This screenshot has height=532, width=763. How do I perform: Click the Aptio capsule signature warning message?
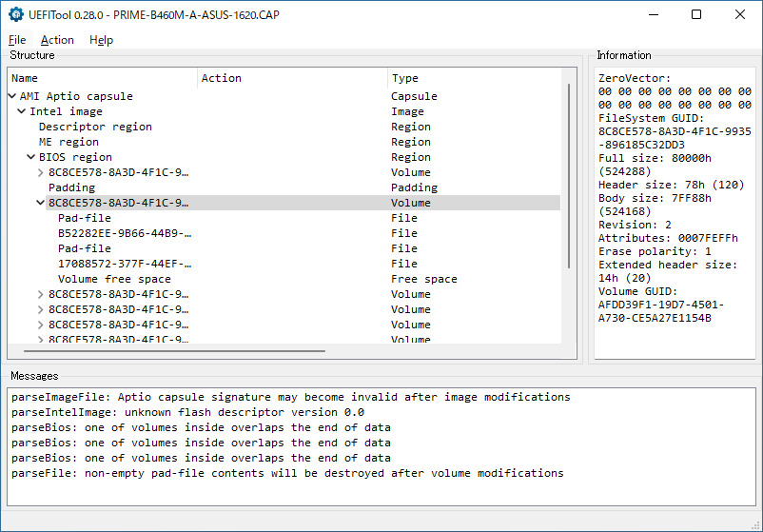290,397
